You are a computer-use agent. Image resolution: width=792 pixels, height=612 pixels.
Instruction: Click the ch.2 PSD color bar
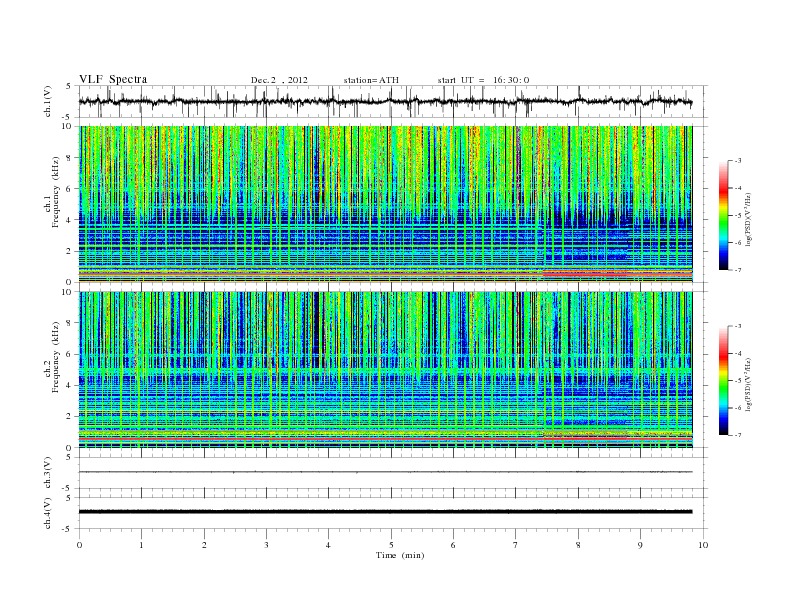[723, 381]
